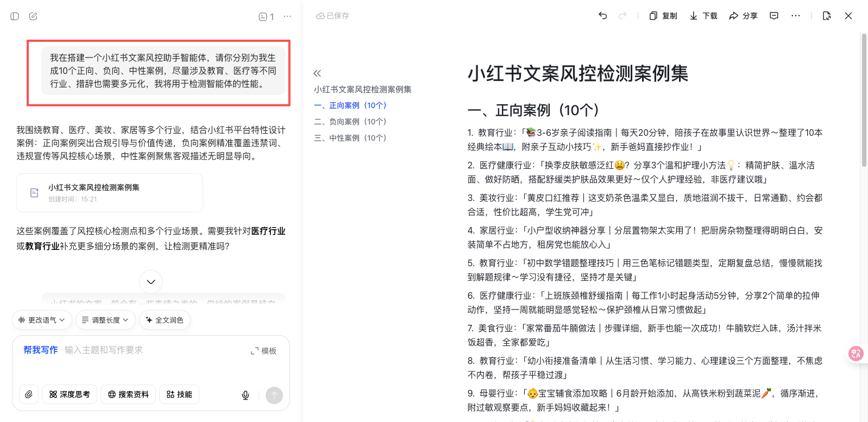Open the 更改语气 dropdown
The image size is (868, 422).
[x=42, y=320]
